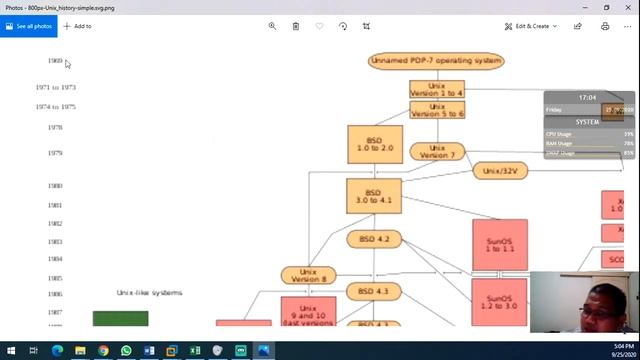Click the SunOS 1 to 1.1 box
Screen dimensions: 640x360
500,245
